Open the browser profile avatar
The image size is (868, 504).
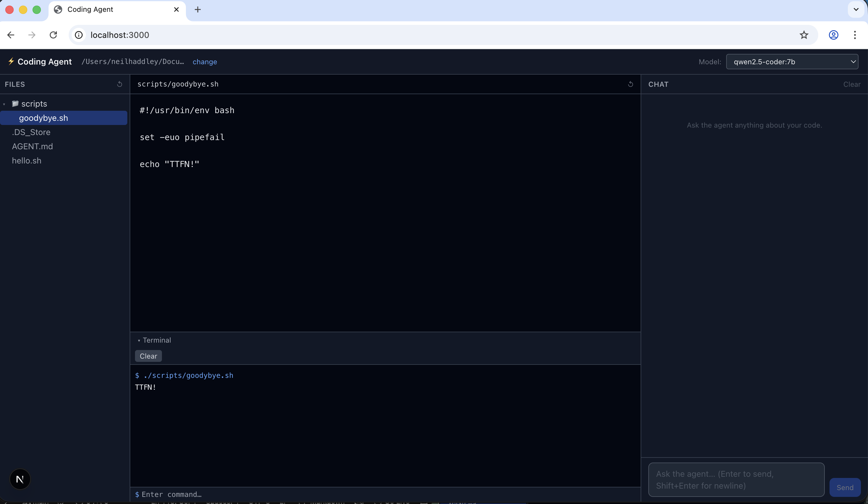click(834, 35)
